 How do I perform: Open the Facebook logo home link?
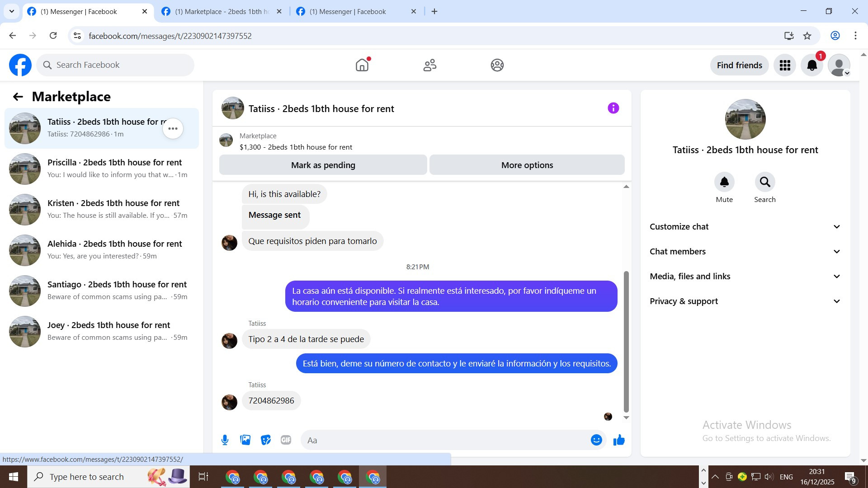tap(20, 65)
